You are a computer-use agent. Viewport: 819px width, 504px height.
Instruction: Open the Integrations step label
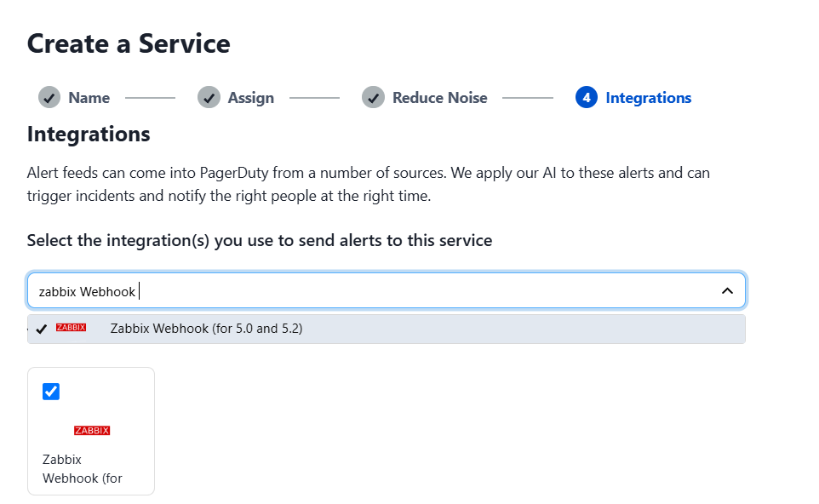(648, 98)
